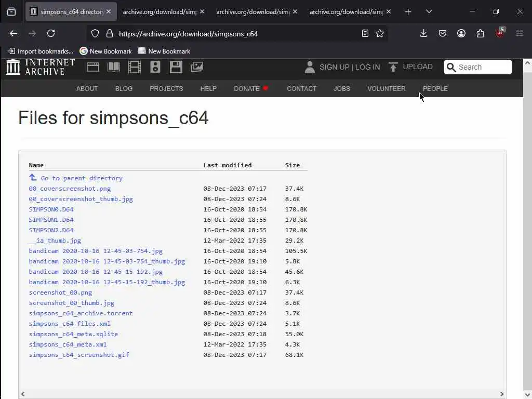
Task: Expand the list all tabs dropdown
Action: point(429,11)
